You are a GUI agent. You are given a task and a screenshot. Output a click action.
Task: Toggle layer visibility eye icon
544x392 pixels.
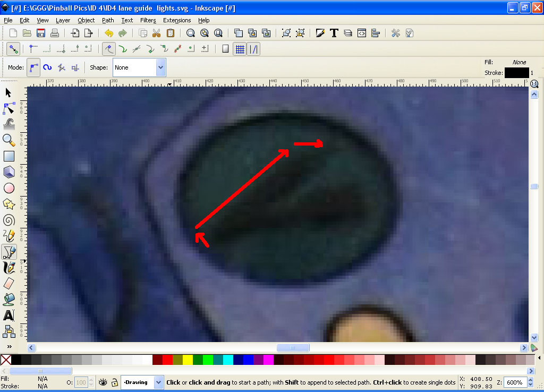[x=103, y=382]
